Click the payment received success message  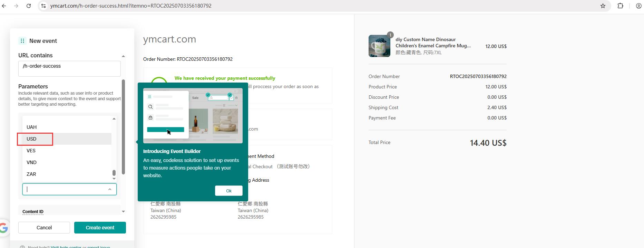[225, 78]
